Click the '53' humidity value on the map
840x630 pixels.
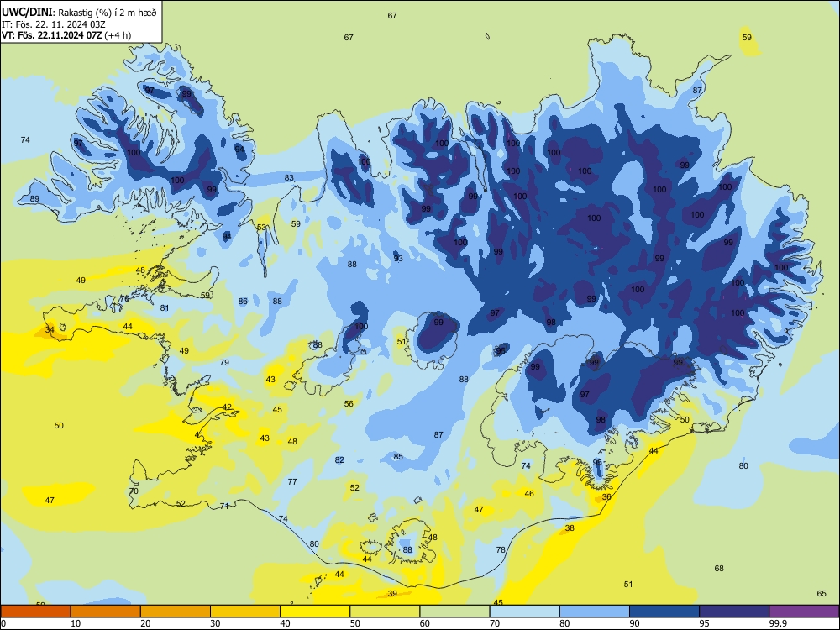261,227
